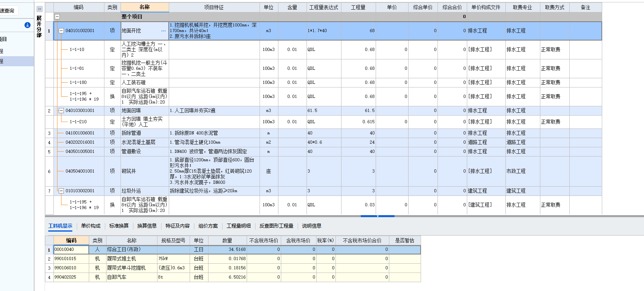This screenshot has height=291, width=644.
Task: Open the 组价方案 tab
Action: (208, 226)
